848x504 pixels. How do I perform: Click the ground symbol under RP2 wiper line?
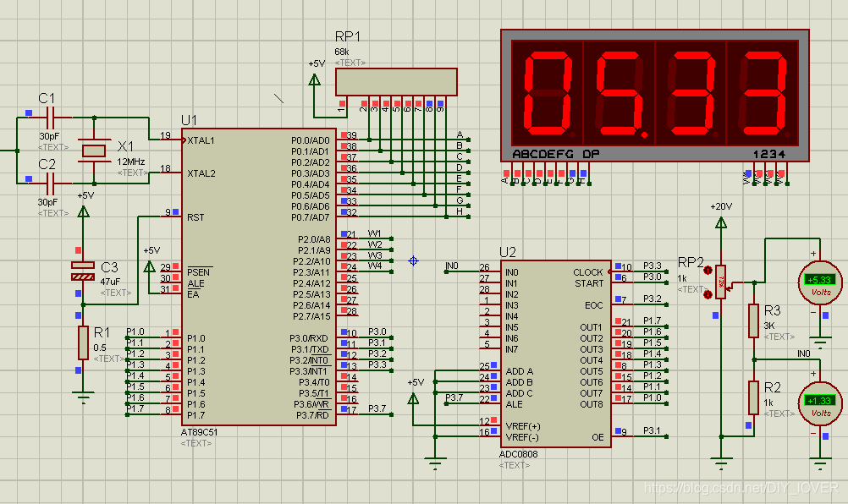(721, 464)
